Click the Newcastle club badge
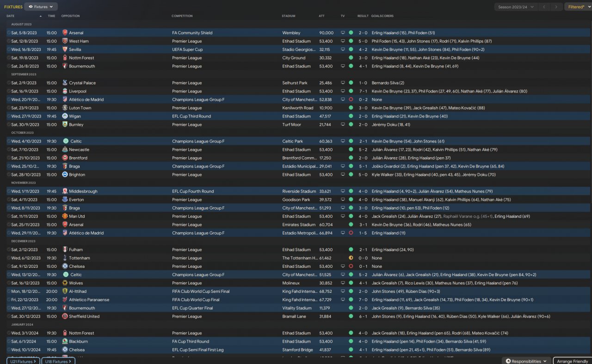 (x=65, y=149)
